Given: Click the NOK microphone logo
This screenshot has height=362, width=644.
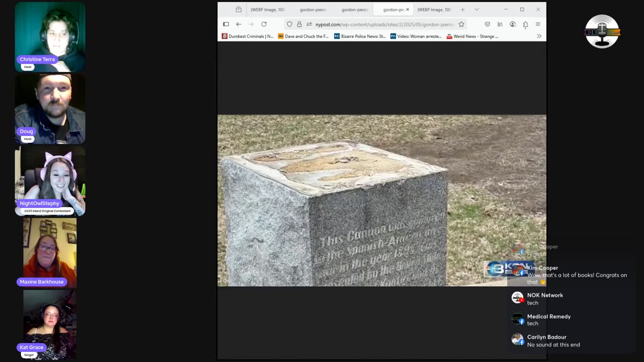Looking at the screenshot, I should pos(602,32).
